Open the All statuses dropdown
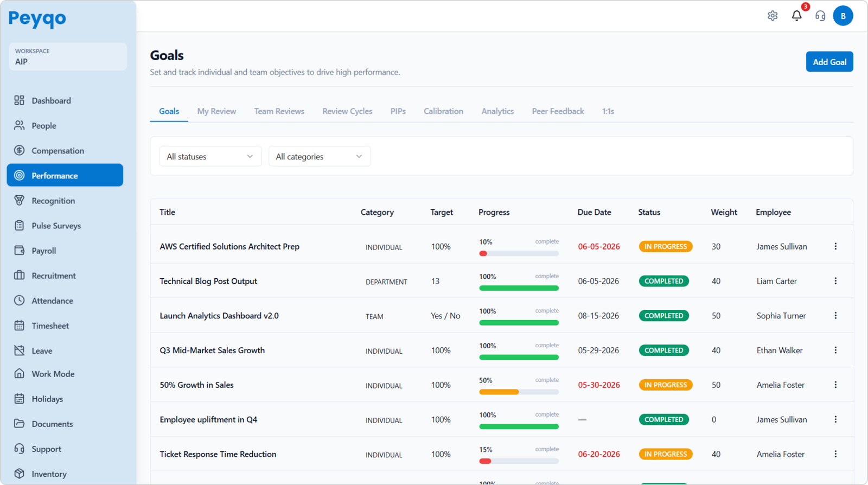This screenshot has width=868, height=485. point(210,156)
